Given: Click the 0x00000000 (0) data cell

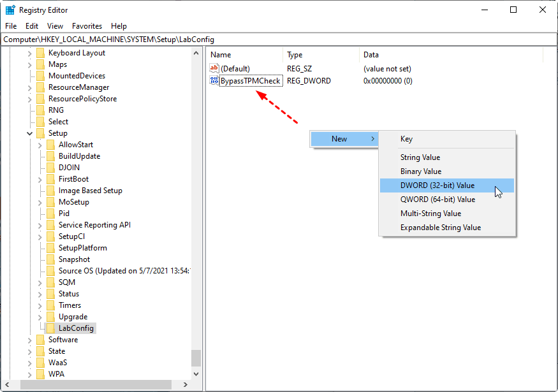Looking at the screenshot, I should pyautogui.click(x=388, y=81).
